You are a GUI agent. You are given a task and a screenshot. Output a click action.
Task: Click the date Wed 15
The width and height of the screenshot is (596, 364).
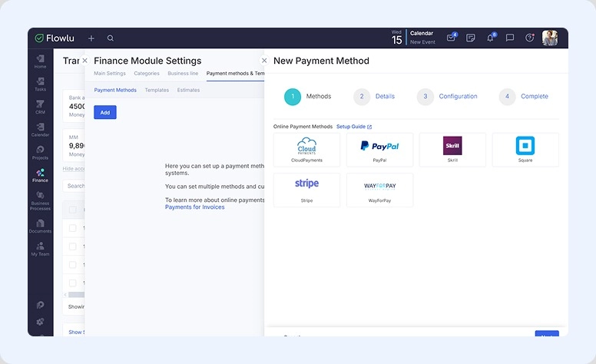pyautogui.click(x=396, y=38)
